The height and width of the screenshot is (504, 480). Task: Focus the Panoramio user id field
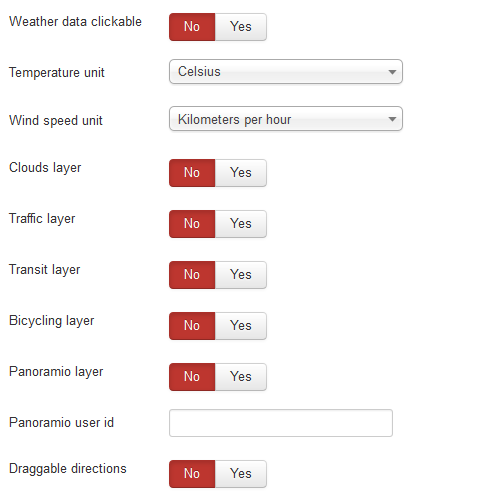281,423
